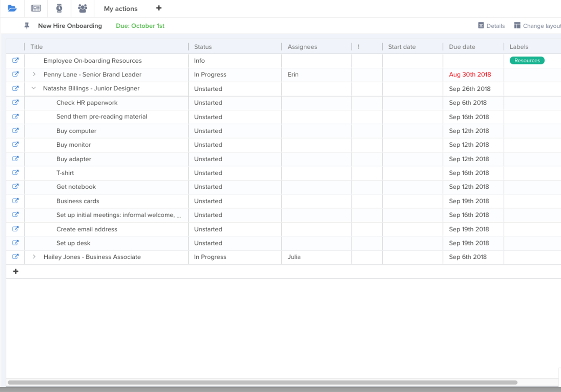Open the news feed icon in the top bar

point(36,8)
